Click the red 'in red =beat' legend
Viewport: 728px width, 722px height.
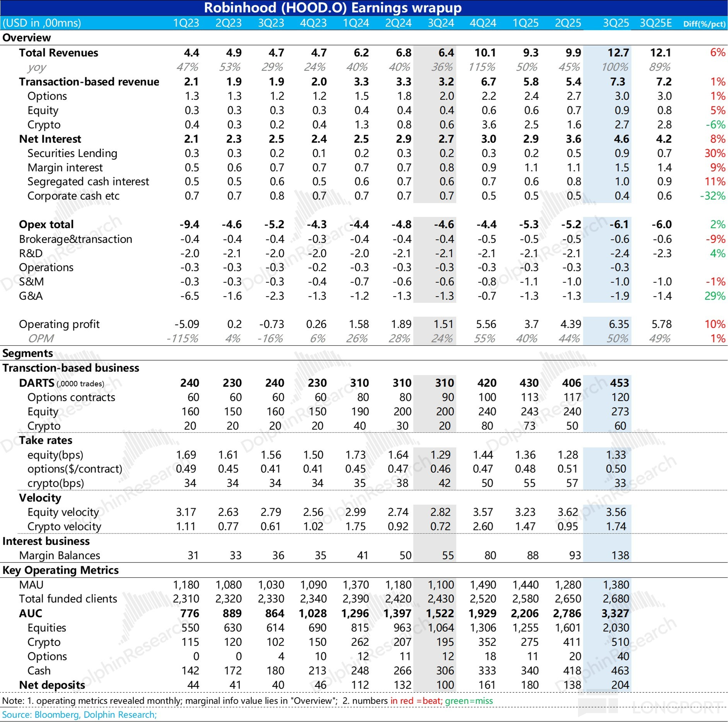[416, 701]
